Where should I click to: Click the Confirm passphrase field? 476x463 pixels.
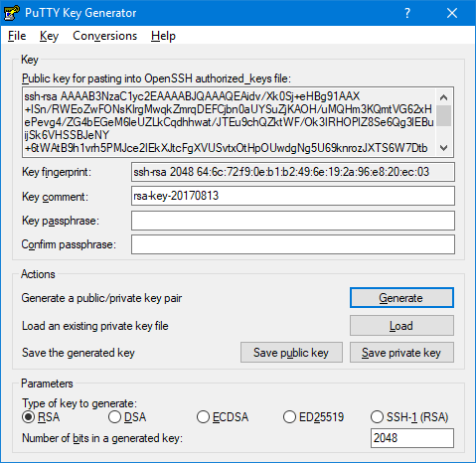pos(293,244)
